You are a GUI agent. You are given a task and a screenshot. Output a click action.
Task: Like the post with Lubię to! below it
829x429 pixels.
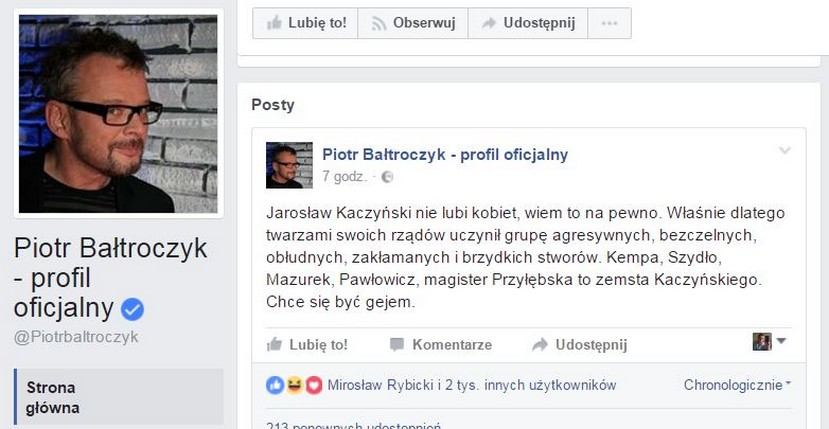[x=307, y=345]
